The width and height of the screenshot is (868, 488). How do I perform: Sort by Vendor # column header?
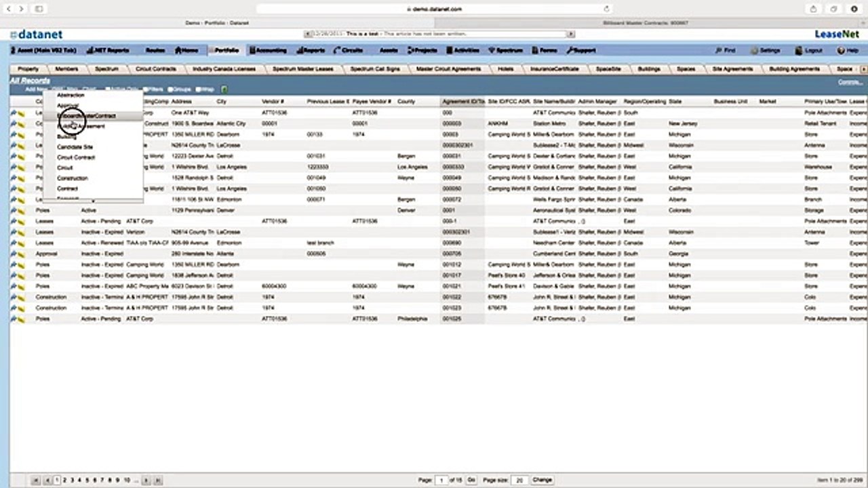273,102
